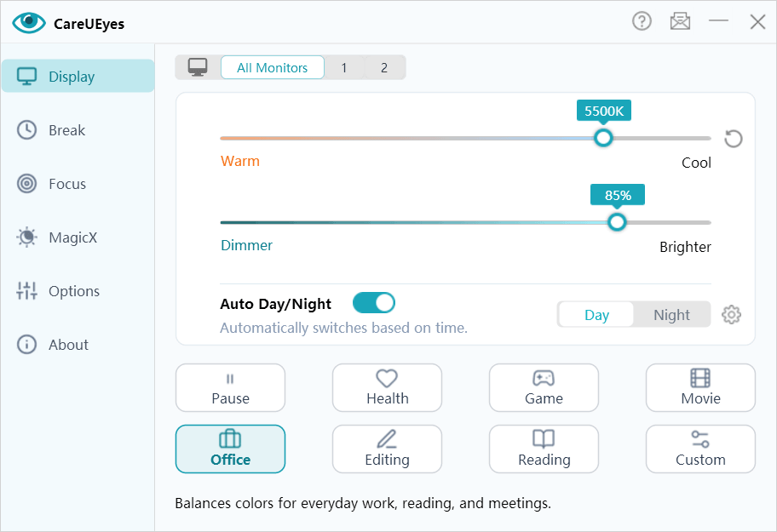Click the Cool label under temperature slider

tap(696, 163)
